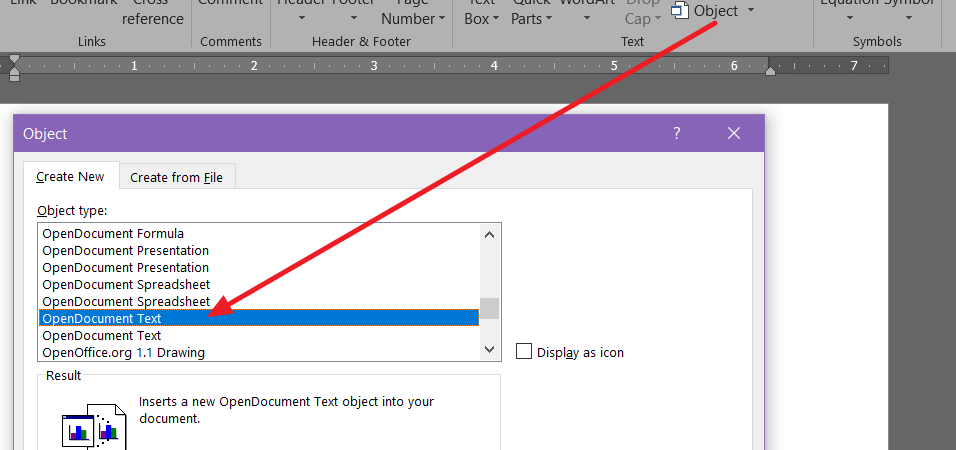This screenshot has width=956, height=450.
Task: Select OpenOffice.org 1.1 Drawing object type
Action: tap(259, 352)
